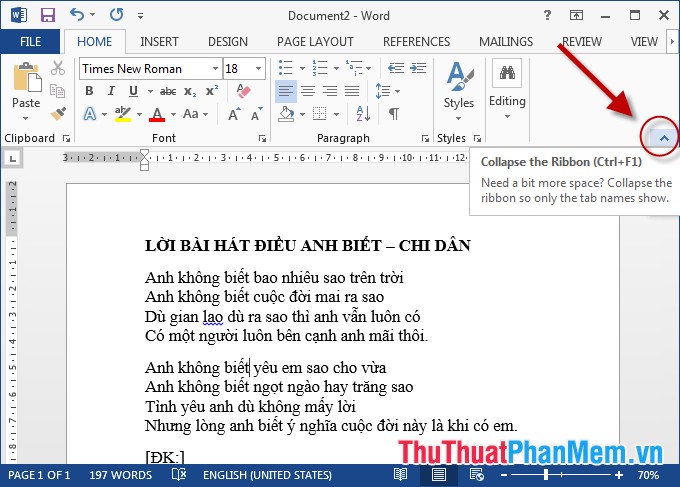Open the FILE tab
Screen dimensions: 680x487
pyautogui.click(x=30, y=42)
